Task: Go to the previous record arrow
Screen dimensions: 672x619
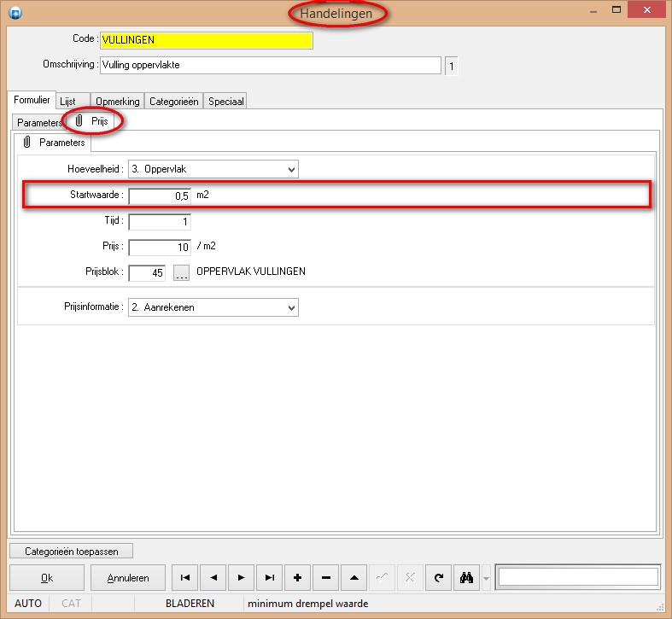Action: 213,577
